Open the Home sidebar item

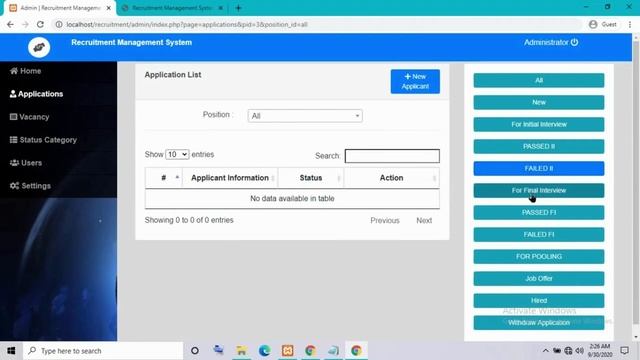[x=25, y=71]
